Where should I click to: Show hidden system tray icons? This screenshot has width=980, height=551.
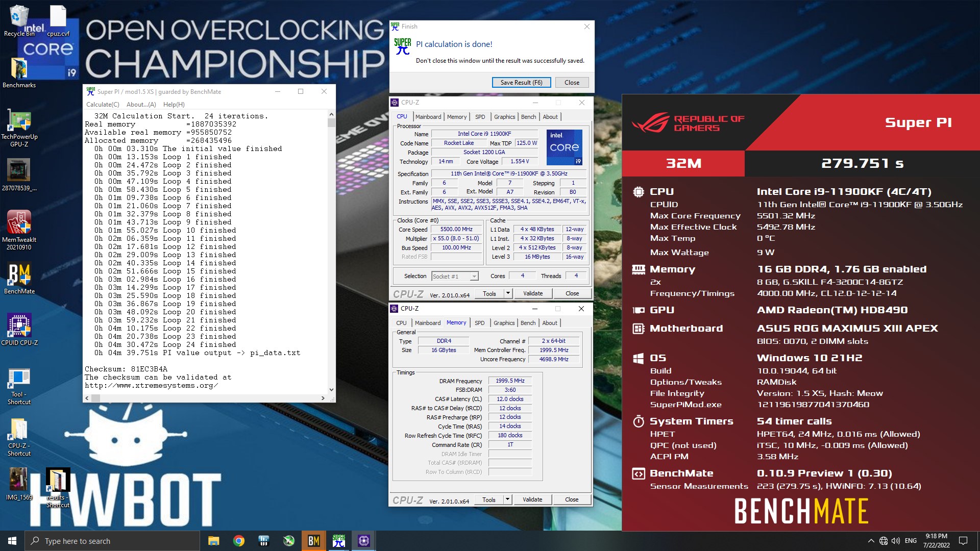pos(871,541)
